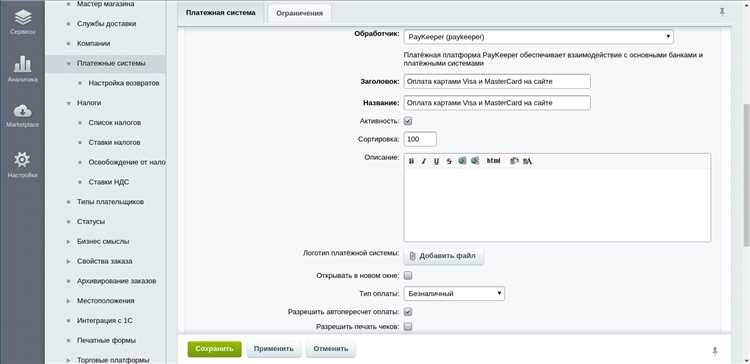The image size is (750, 364).
Task: Open Ставки налогов item
Action: [114, 143]
